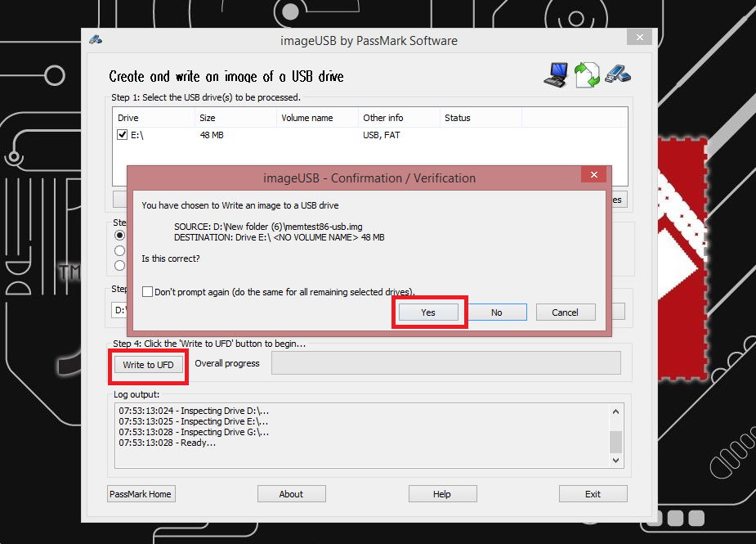Click the Other info column header
Viewport: 756px width, 544px height.
coord(399,118)
